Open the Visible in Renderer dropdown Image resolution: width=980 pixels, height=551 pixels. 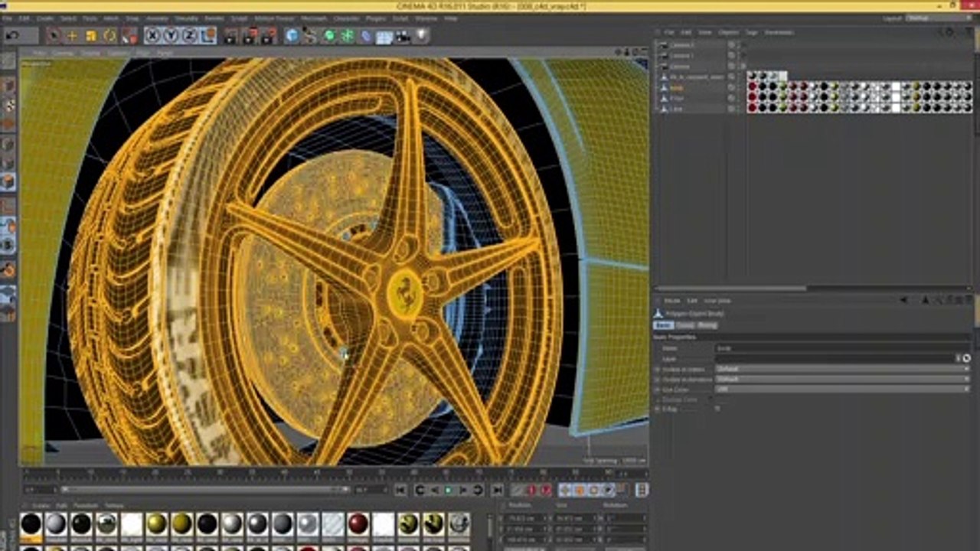[x=842, y=379]
